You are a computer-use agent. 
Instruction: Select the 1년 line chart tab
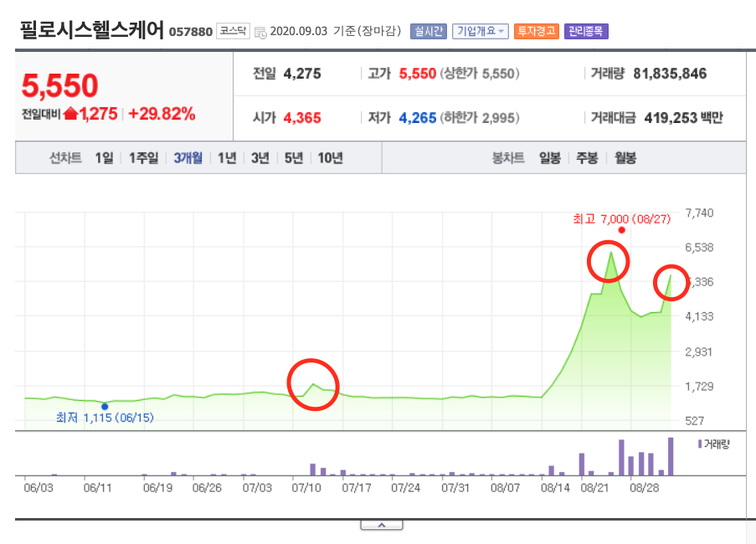click(227, 157)
